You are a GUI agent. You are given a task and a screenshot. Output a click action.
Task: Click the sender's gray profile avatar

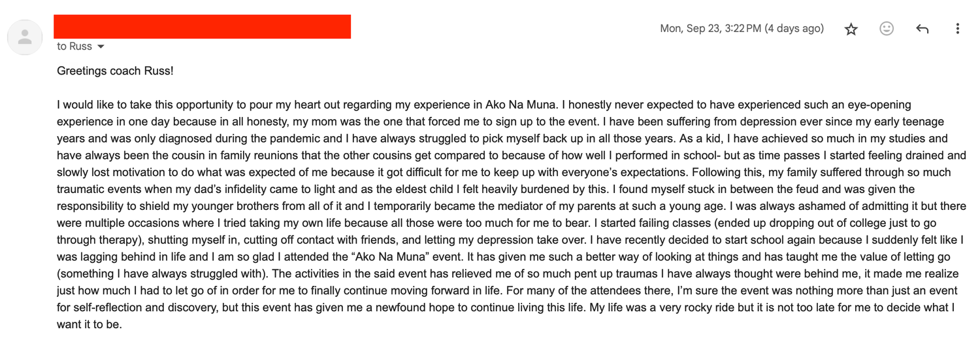coord(25,37)
